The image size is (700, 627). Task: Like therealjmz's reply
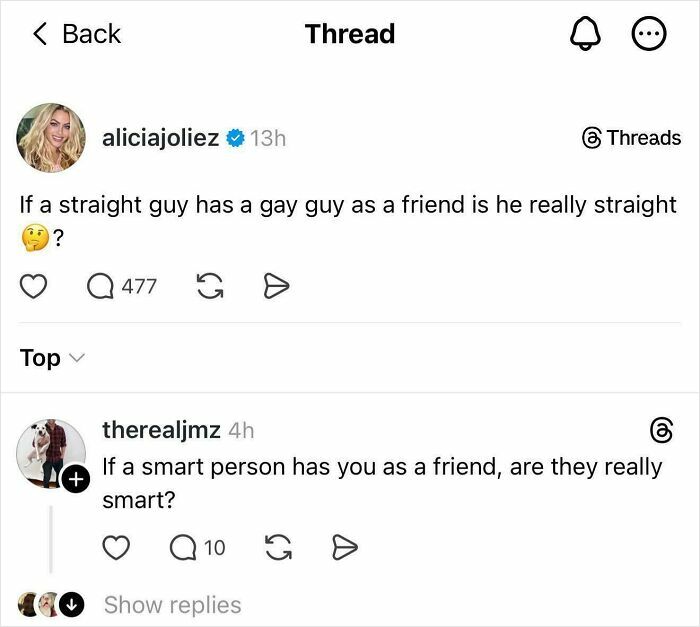click(118, 547)
